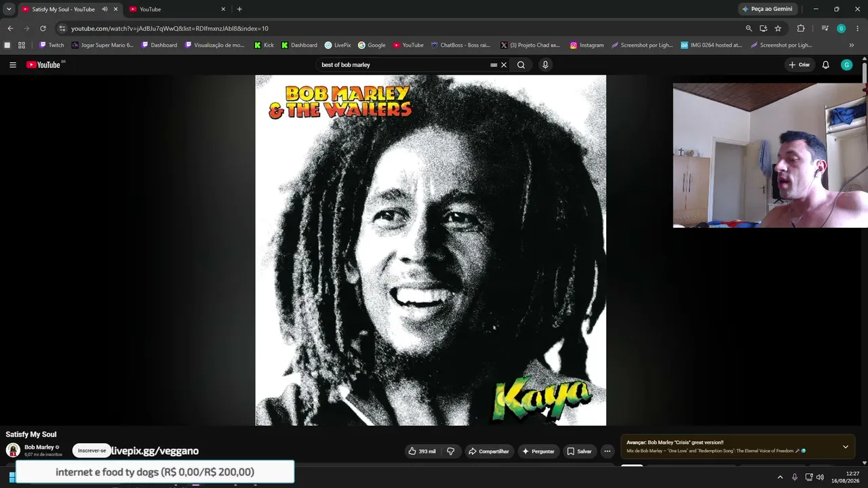
Task: Open the Google bookmark
Action: click(x=372, y=45)
